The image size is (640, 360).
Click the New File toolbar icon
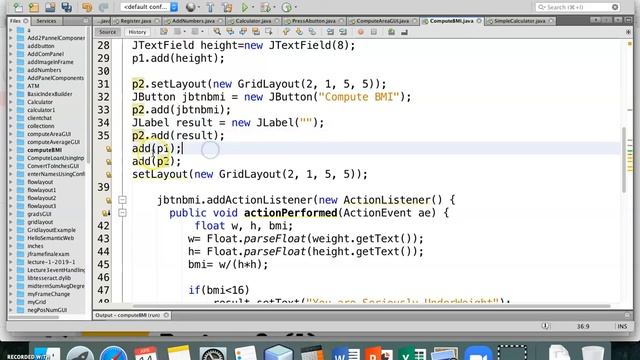18,7
